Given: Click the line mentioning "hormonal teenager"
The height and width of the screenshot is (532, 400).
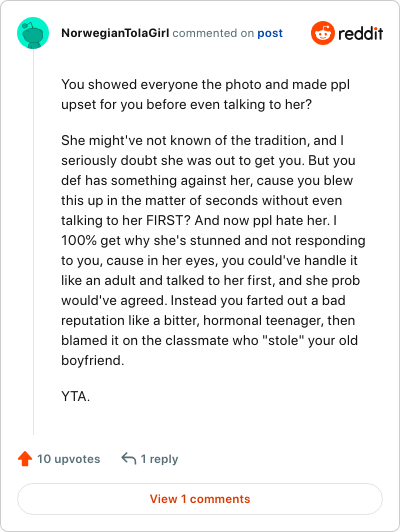Looking at the screenshot, I should (208, 321).
